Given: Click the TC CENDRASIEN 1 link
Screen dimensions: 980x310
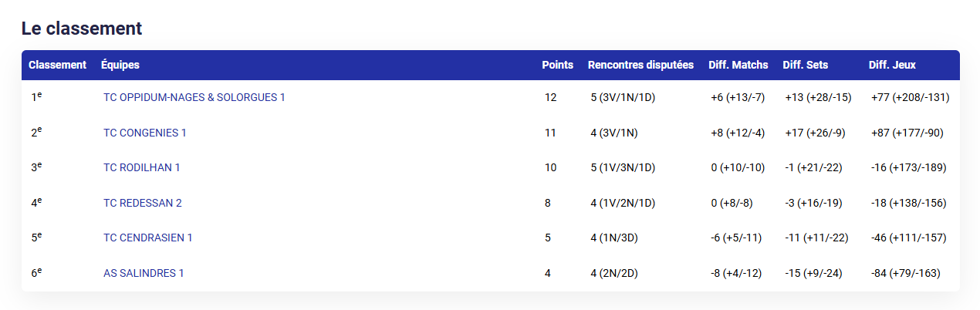Looking at the screenshot, I should (x=148, y=238).
